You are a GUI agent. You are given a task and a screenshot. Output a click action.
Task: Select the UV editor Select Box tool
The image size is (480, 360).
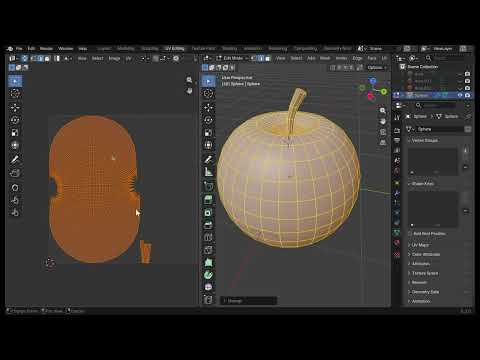click(15, 81)
